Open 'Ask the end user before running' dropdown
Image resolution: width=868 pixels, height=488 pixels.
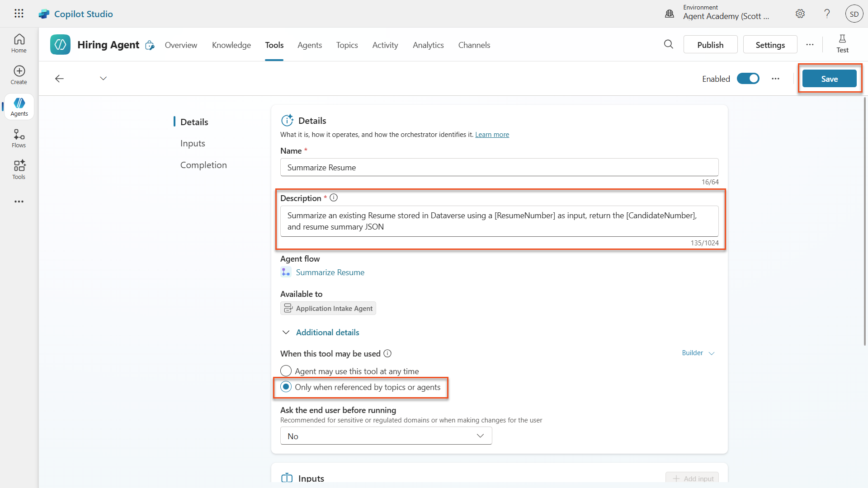click(x=386, y=436)
